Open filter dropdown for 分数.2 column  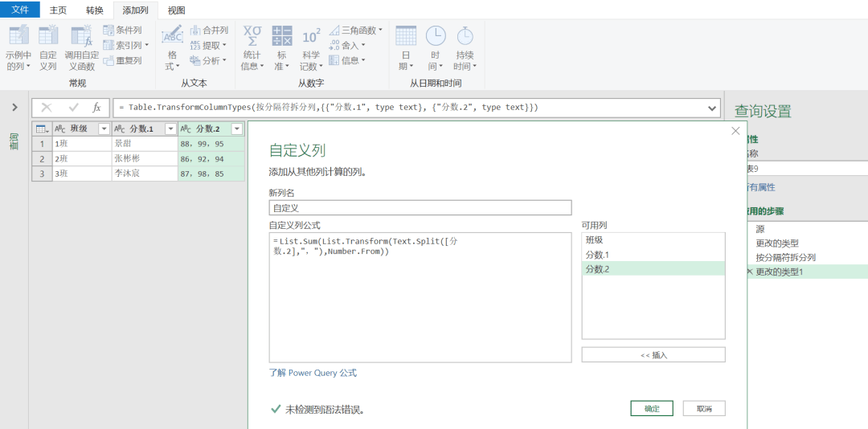237,129
